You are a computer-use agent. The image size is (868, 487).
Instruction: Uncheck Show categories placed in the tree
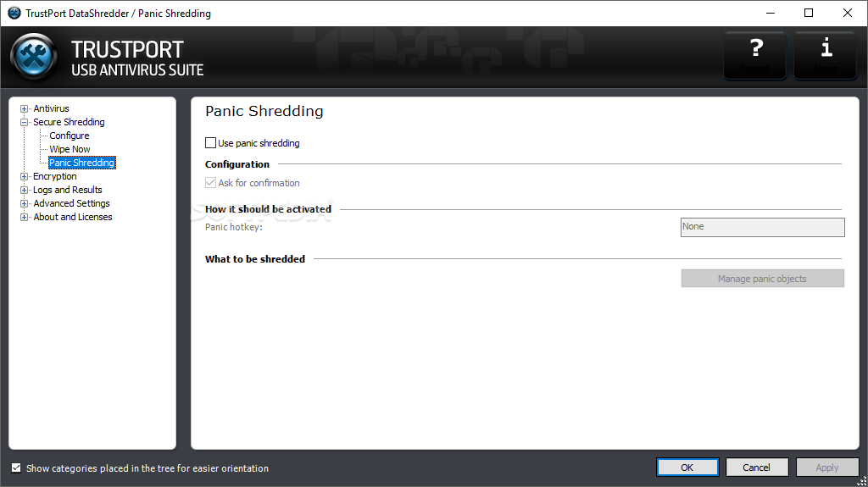pos(16,468)
